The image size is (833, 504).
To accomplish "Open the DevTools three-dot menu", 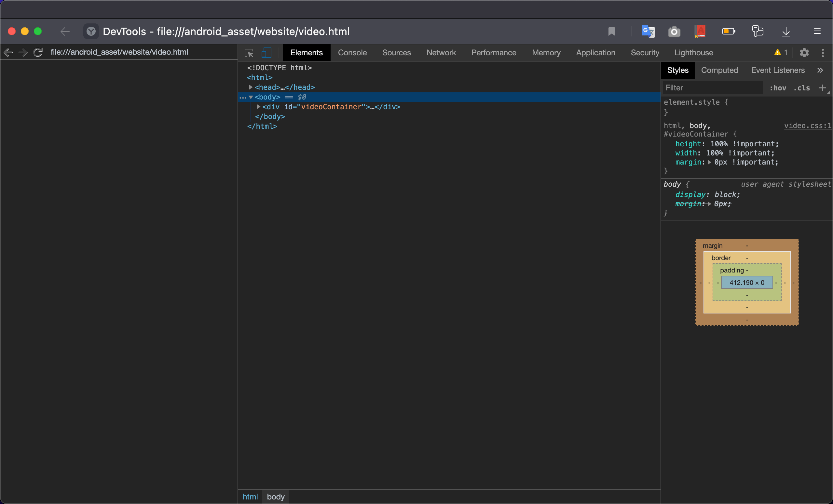I will (x=823, y=53).
